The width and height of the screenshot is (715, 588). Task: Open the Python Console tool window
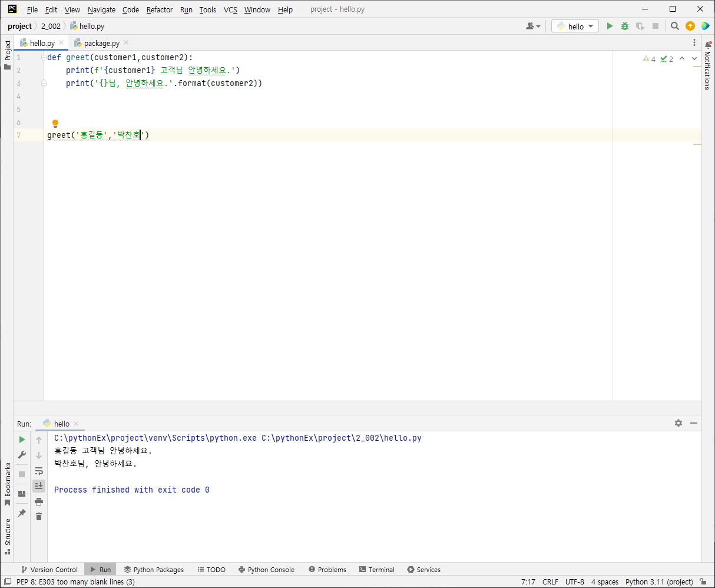coord(266,569)
